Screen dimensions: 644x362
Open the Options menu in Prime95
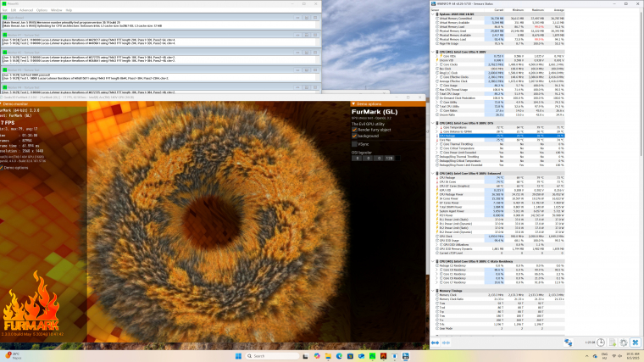[x=42, y=10]
